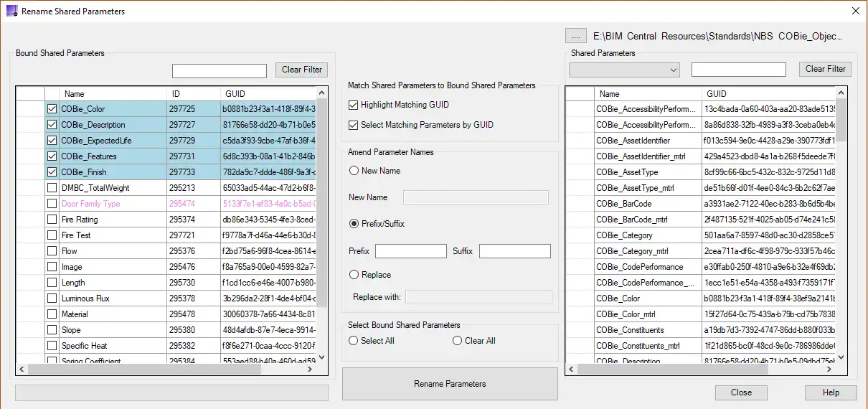Open the Shared Parameters group dropdown

pos(623,70)
